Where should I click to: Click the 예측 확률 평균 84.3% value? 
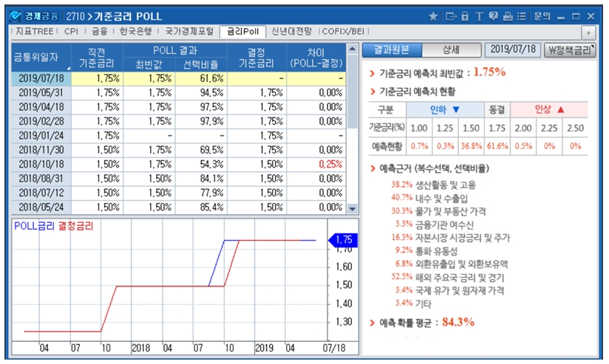pos(458,322)
